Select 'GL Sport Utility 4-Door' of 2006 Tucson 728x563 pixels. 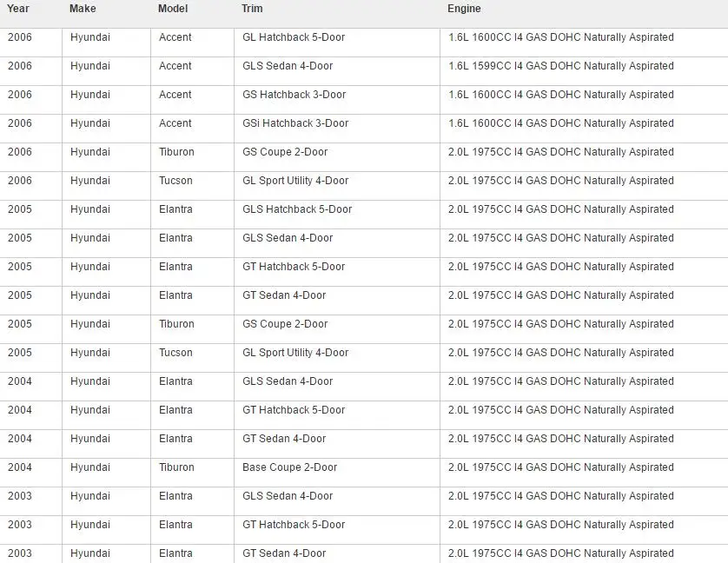point(295,181)
